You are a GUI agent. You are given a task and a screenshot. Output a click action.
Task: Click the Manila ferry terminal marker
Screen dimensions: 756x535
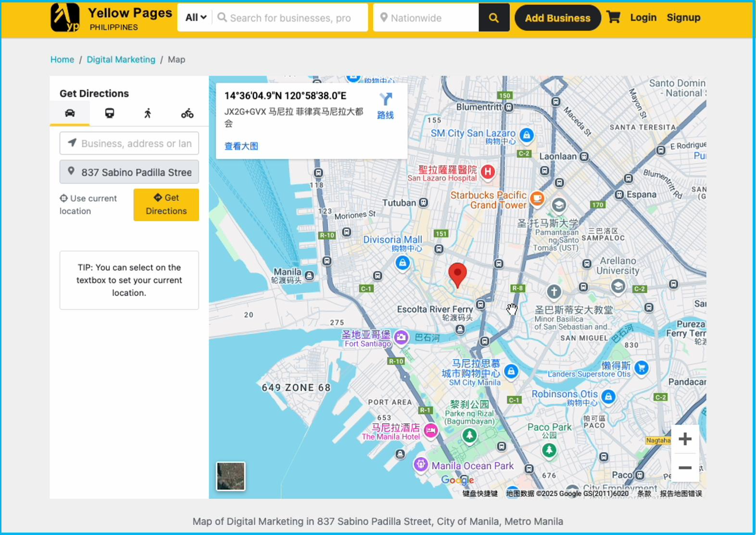click(x=309, y=276)
